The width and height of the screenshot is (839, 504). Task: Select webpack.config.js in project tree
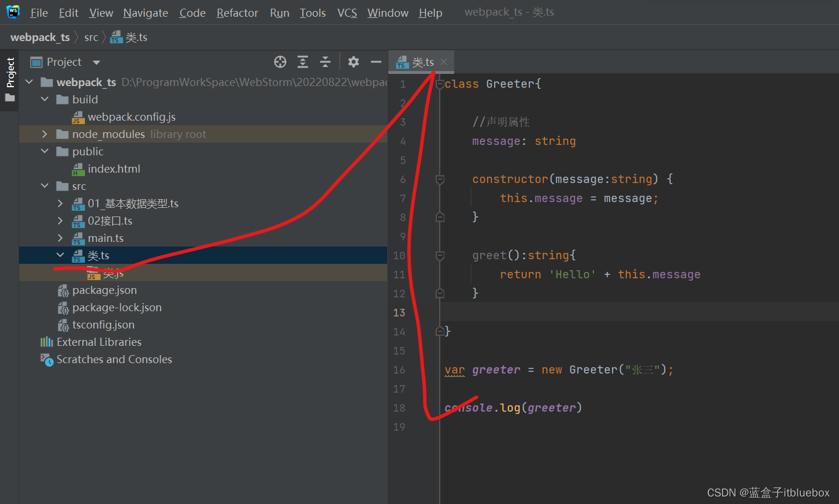[x=132, y=117]
